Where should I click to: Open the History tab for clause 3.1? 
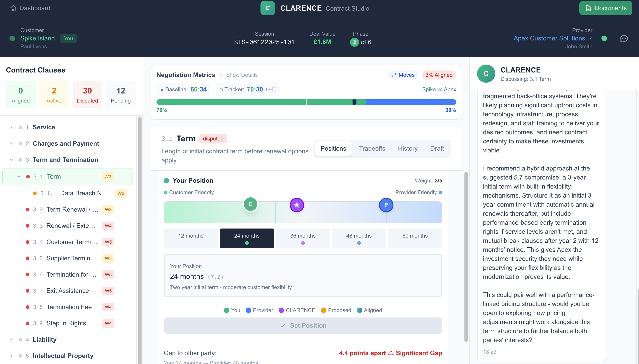point(407,148)
